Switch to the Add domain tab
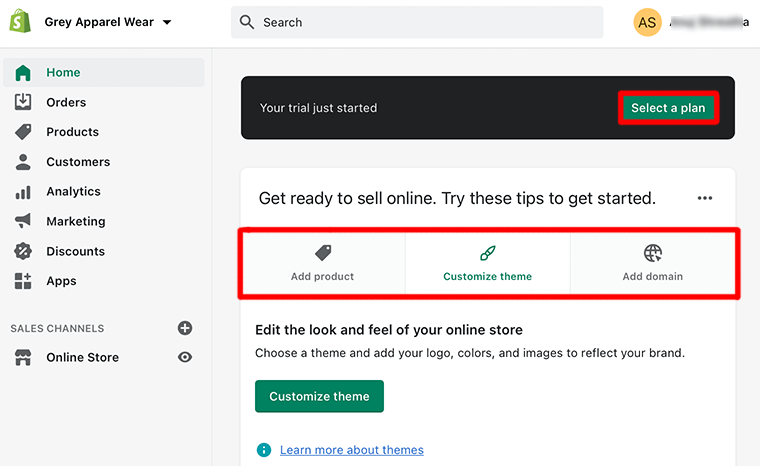Image resolution: width=760 pixels, height=466 pixels. tap(652, 263)
